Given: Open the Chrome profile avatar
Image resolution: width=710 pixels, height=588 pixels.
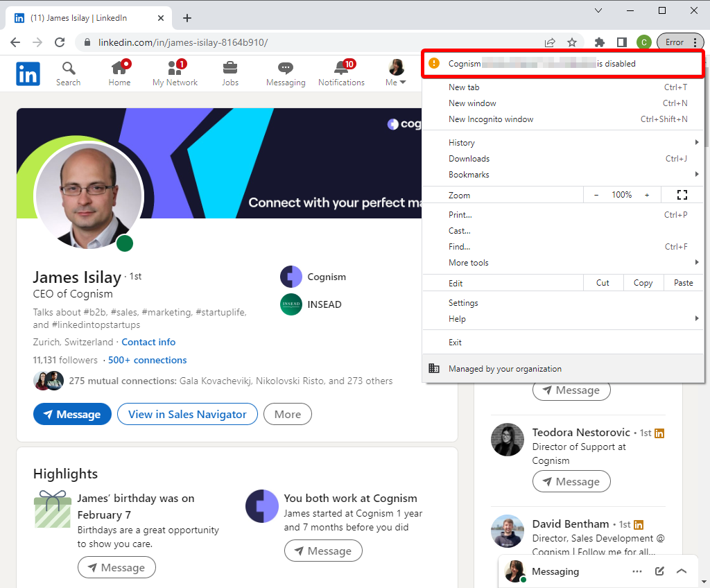Looking at the screenshot, I should [x=644, y=42].
